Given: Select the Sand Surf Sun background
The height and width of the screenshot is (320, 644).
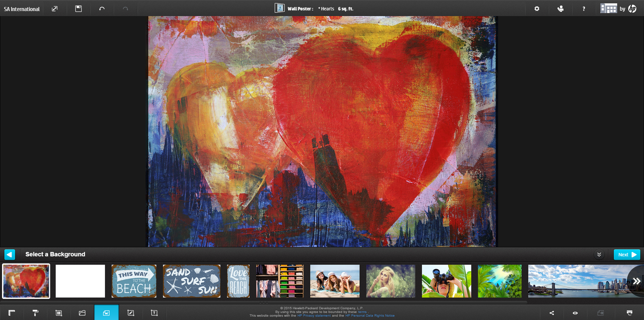Looking at the screenshot, I should coord(192,281).
